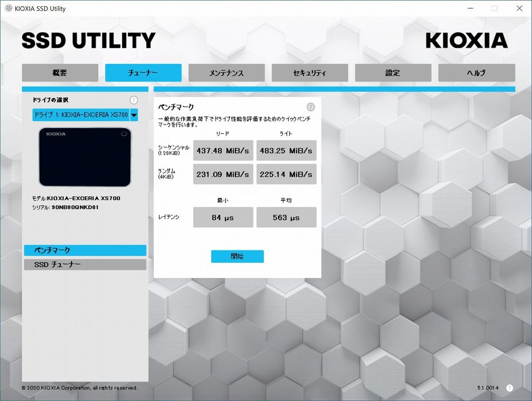The height and width of the screenshot is (401, 532).
Task: Go to the セキュリティ tab
Action: [x=310, y=73]
